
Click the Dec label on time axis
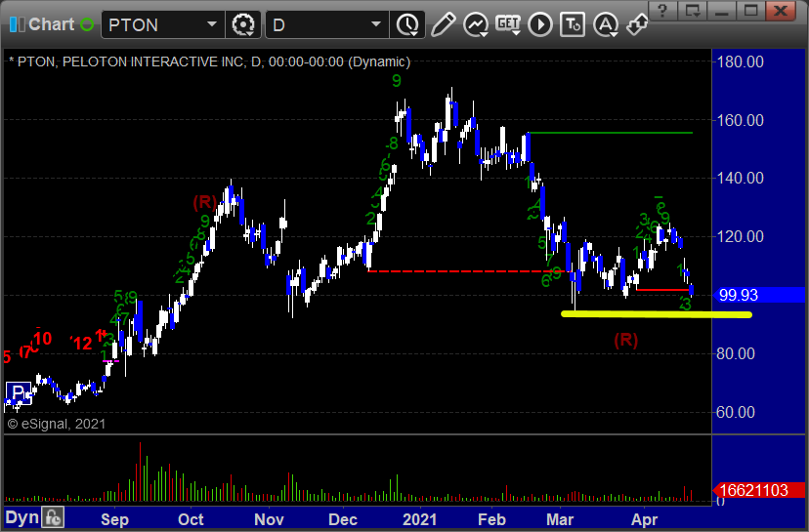tap(343, 519)
